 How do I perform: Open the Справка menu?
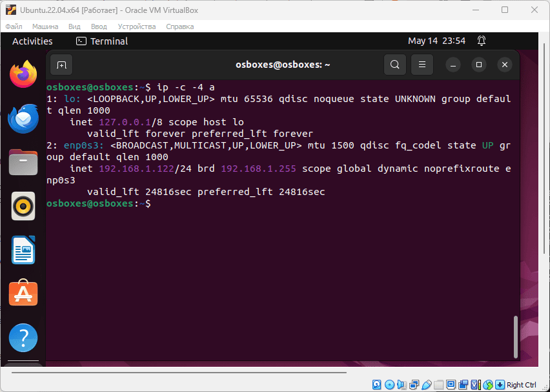[x=180, y=26]
